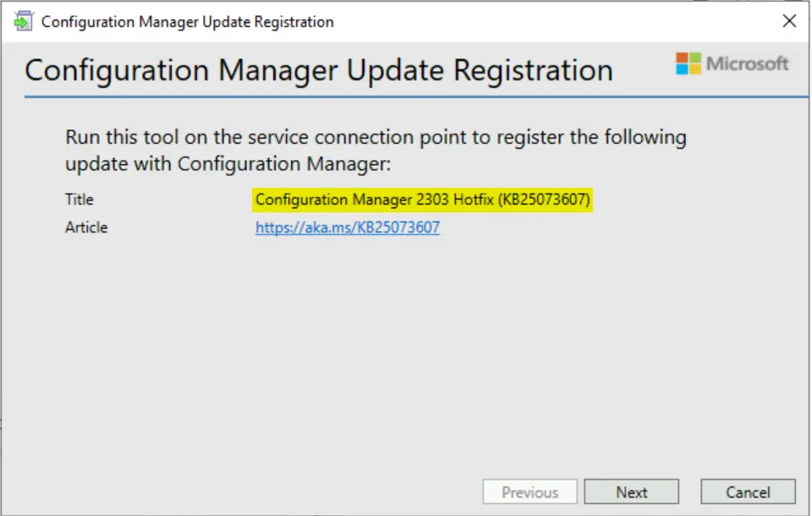The height and width of the screenshot is (516, 812).
Task: Click the Configuration Manager title bar icon
Action: (24, 21)
